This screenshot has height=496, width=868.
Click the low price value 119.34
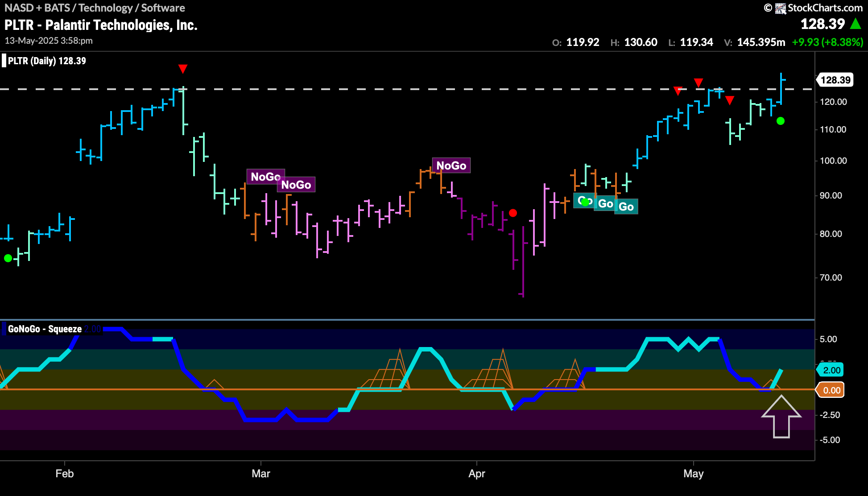click(696, 42)
